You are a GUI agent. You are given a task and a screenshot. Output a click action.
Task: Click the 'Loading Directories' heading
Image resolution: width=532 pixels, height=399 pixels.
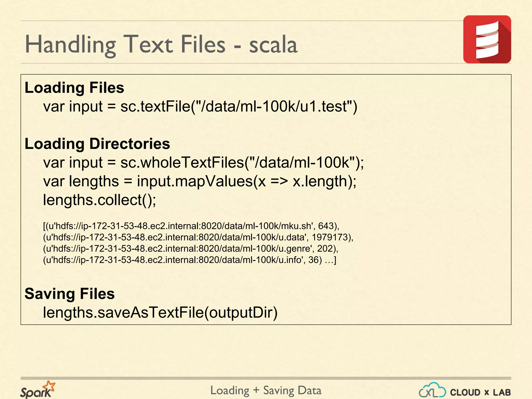click(97, 144)
